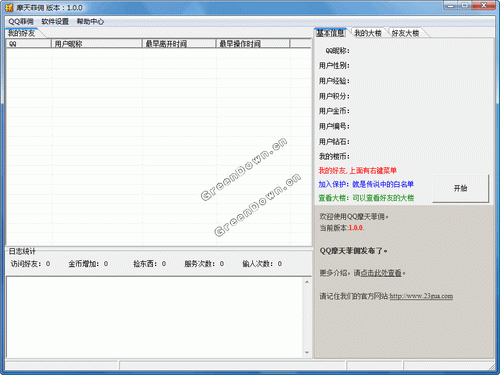This screenshot has width=500, height=375.
Task: Open the 软件设置 menu
Action: (x=55, y=22)
